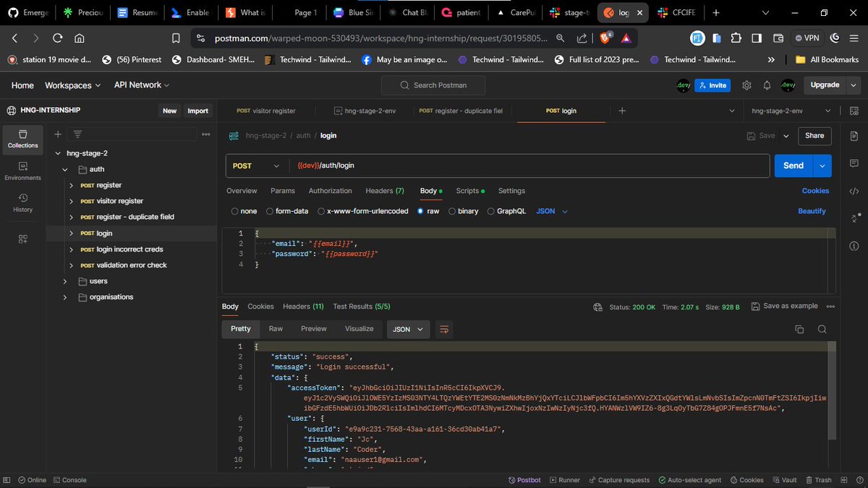The width and height of the screenshot is (868, 488).
Task: Click the configure workspace sidebar grid icon
Action: [22, 239]
